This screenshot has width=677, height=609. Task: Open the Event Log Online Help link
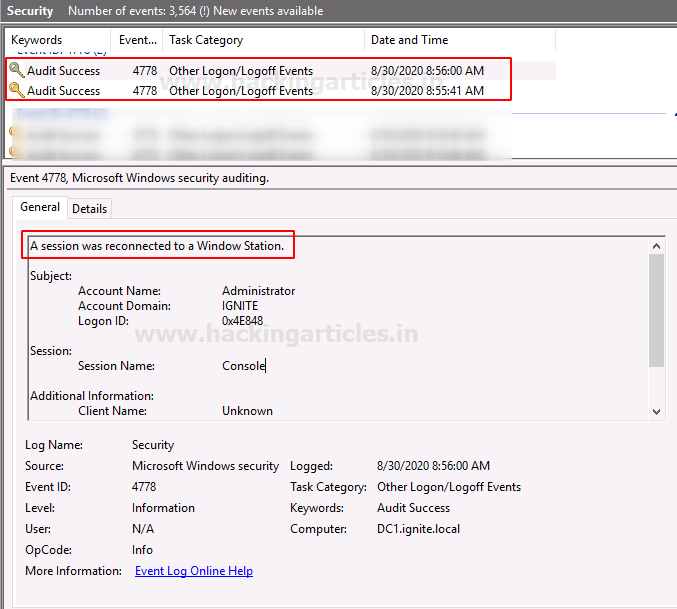click(194, 571)
